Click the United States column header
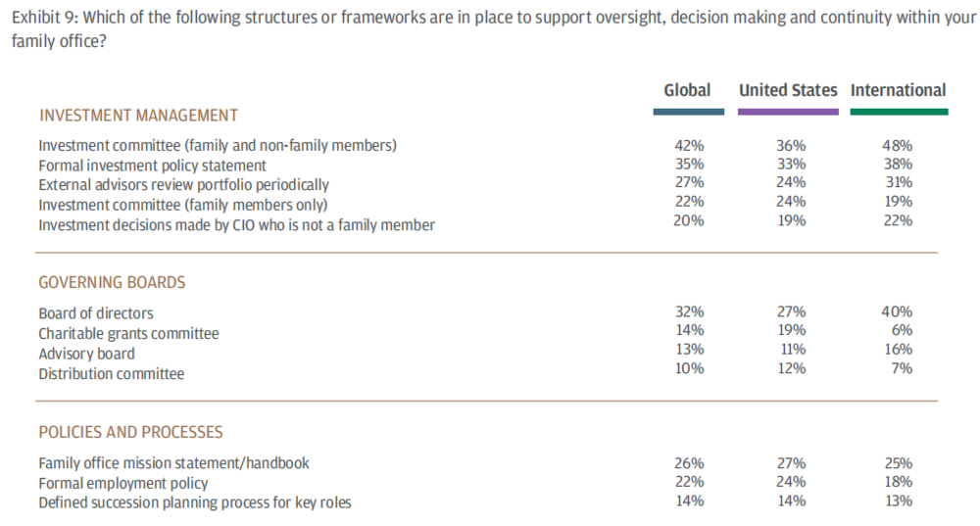 tap(788, 90)
